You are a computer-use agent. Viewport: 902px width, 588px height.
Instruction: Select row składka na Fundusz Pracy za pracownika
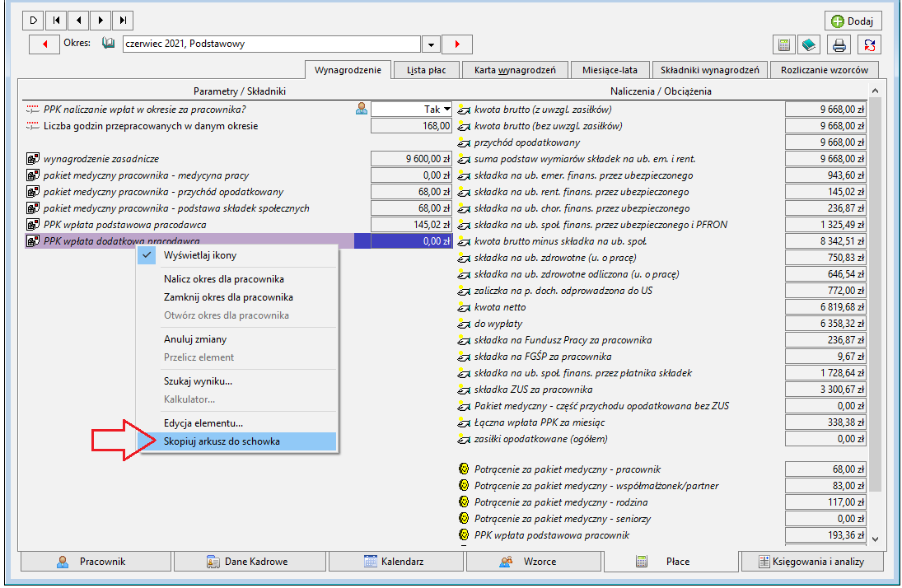[x=661, y=340]
